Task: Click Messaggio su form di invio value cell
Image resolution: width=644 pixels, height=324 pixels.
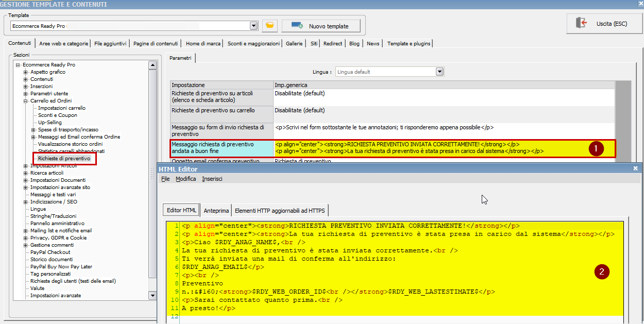Action: 444,131
